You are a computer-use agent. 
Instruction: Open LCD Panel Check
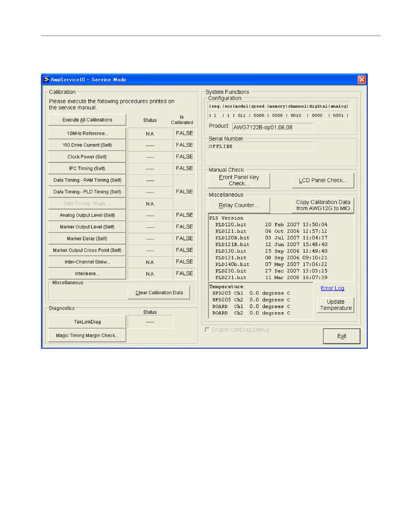coord(323,180)
